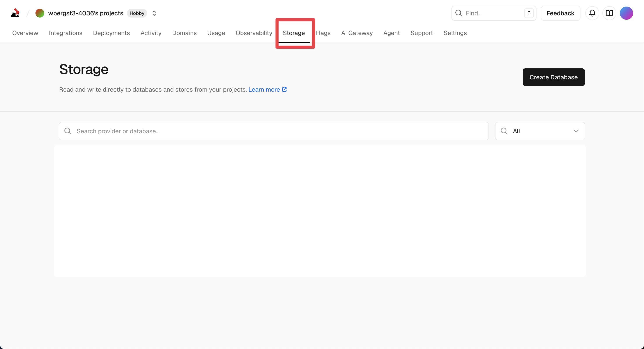Screen dimensions: 644x349
Task: Open the Support tab
Action: coord(422,33)
